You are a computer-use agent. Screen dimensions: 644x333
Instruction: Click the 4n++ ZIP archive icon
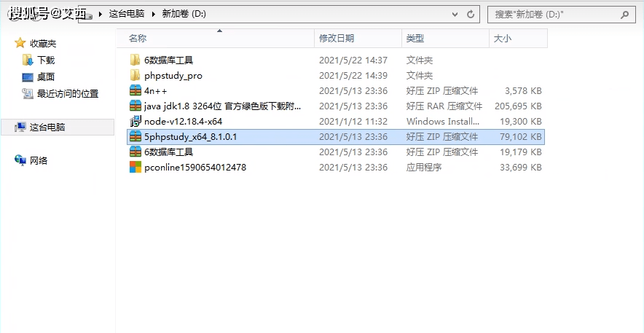tap(135, 91)
